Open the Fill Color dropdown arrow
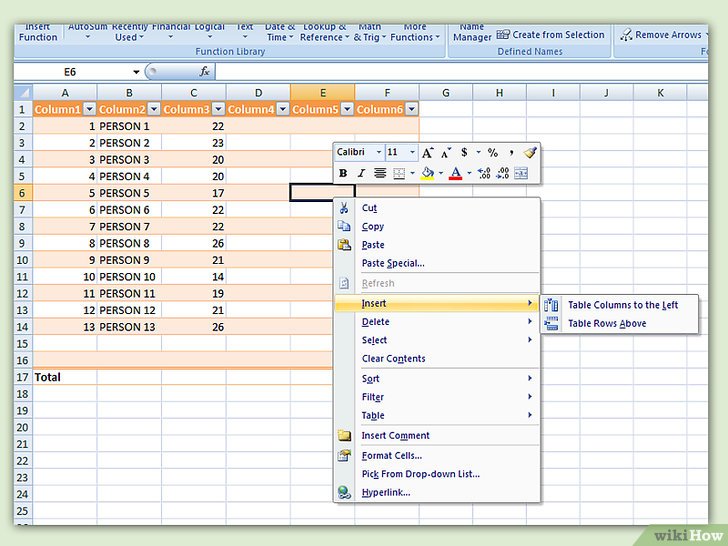728x546 pixels. click(x=441, y=173)
